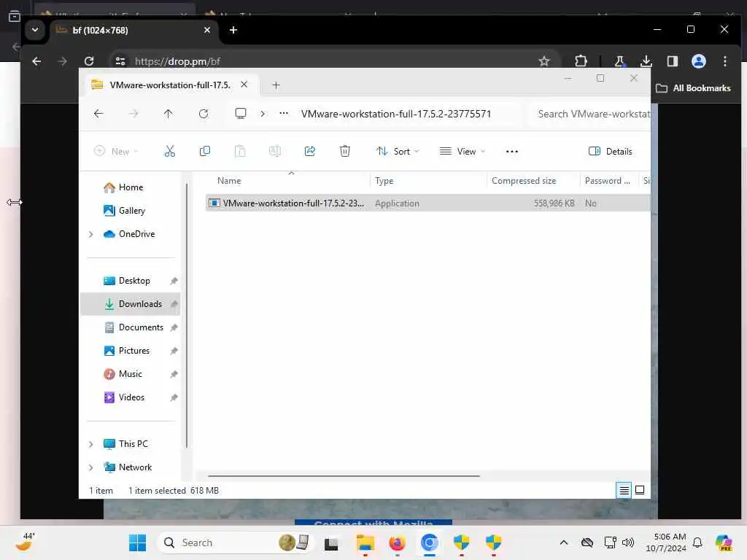Open a new browser tab
The width and height of the screenshot is (747, 560).
(233, 30)
